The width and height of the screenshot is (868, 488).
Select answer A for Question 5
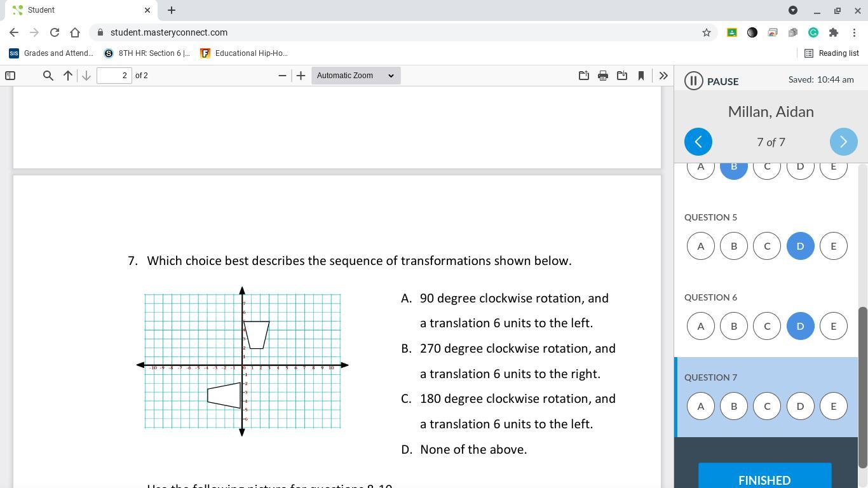pos(701,246)
